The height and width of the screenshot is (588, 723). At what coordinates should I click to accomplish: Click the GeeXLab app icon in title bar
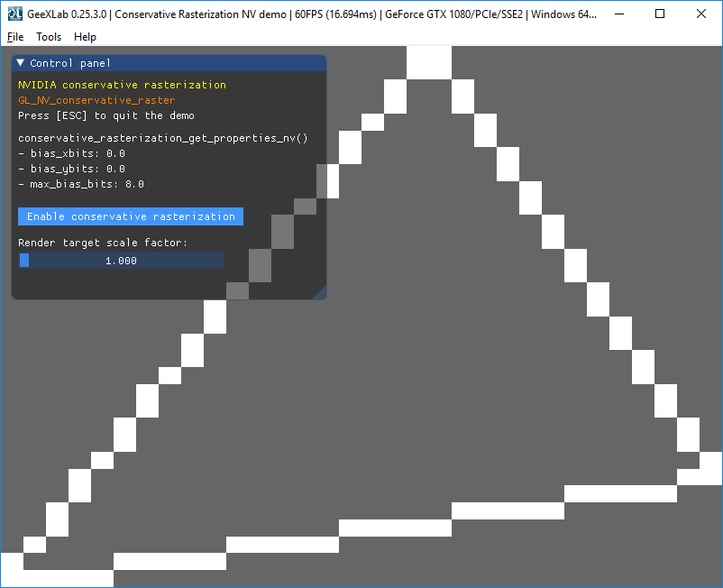(x=14, y=14)
